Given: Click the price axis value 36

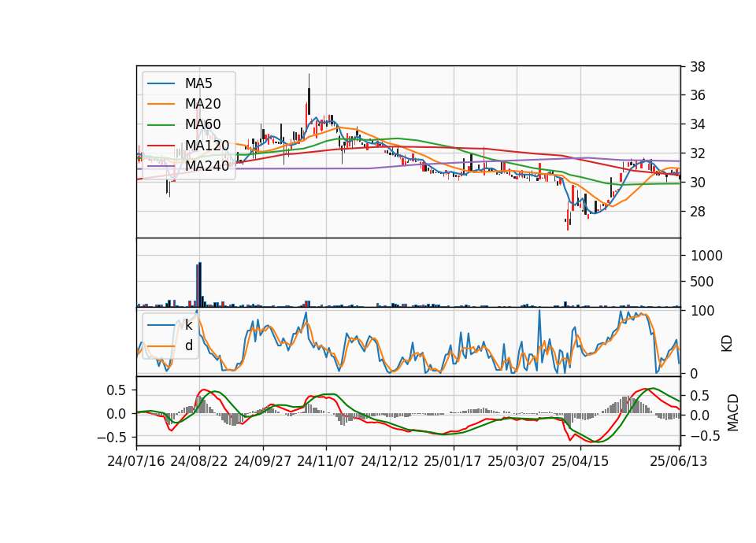Looking at the screenshot, I should coord(698,95).
